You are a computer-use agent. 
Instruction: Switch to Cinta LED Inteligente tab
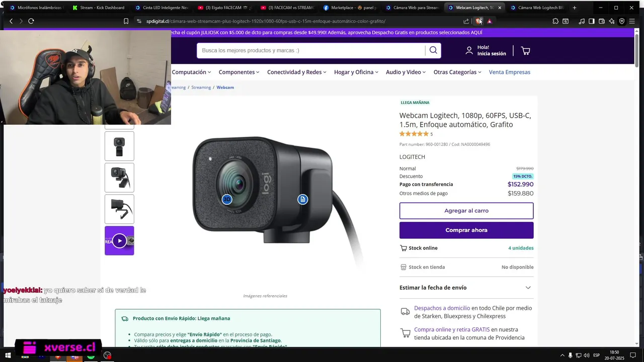pos(163,8)
